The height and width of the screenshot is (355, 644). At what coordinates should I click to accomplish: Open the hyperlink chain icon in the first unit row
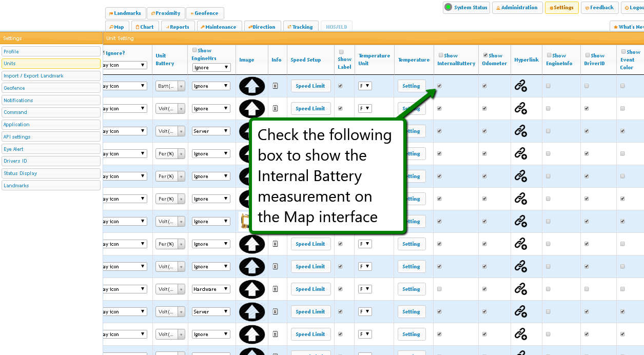[x=520, y=86]
